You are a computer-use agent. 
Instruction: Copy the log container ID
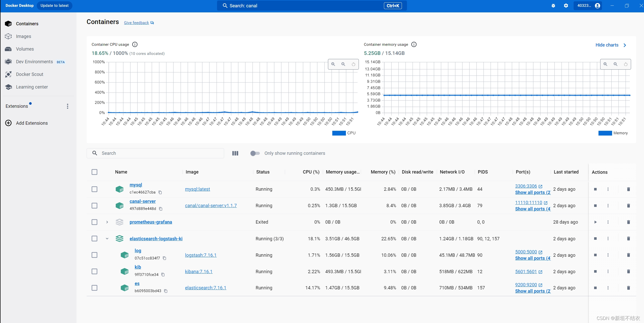point(164,258)
